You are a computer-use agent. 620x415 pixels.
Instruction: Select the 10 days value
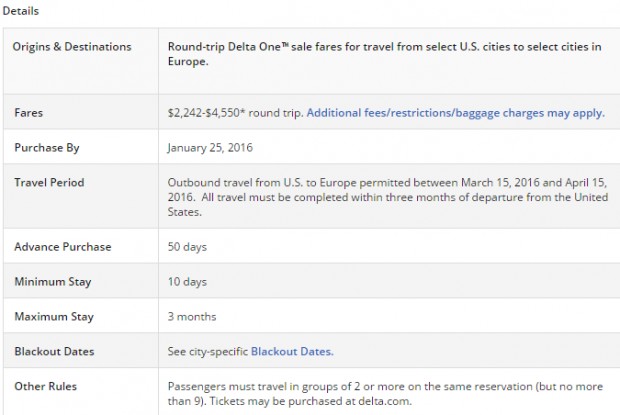pos(187,282)
